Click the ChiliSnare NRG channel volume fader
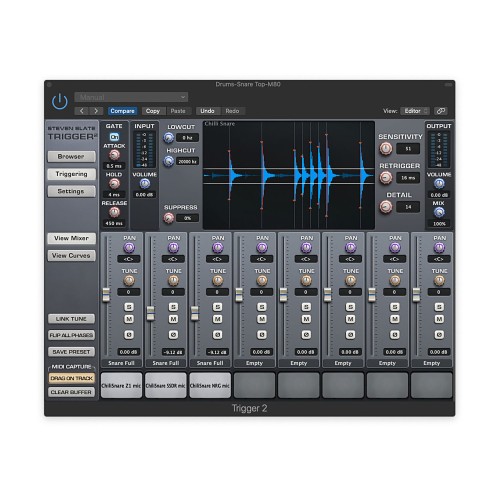Screen dimensions: 500x500 195,313
